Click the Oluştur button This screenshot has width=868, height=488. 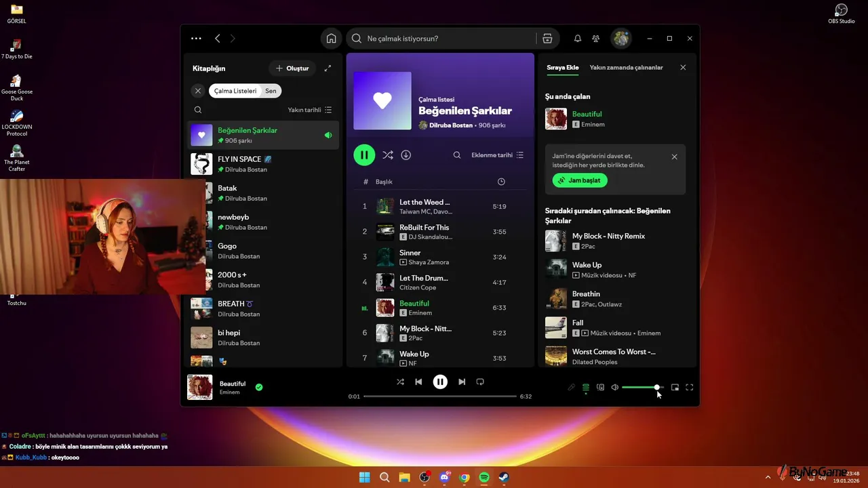tap(292, 68)
